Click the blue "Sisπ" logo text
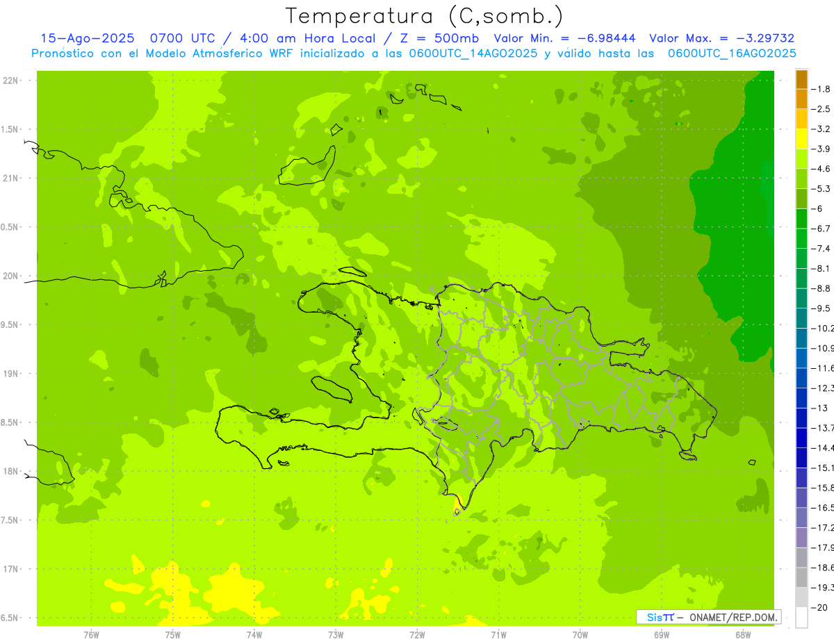 pos(660,617)
